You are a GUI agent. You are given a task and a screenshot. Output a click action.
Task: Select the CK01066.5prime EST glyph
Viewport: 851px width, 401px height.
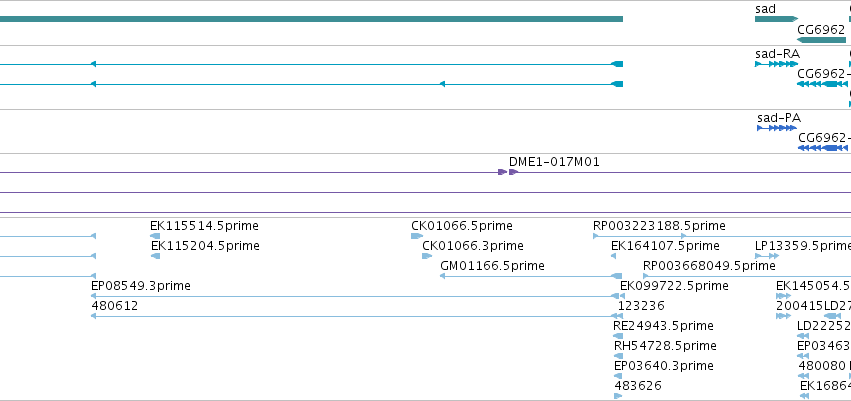click(x=417, y=236)
